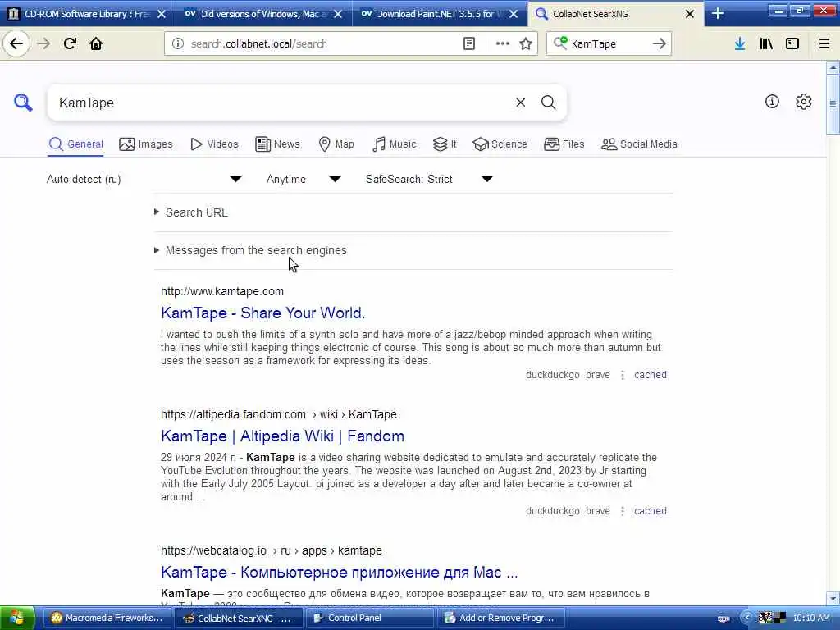840x630 pixels.
Task: Click the forward navigation arrow
Action: [x=43, y=44]
